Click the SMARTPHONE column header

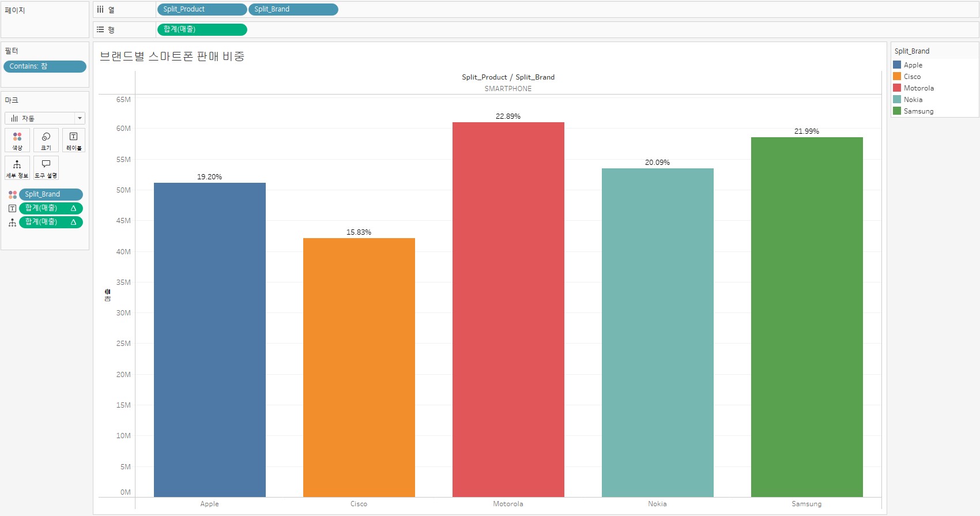508,89
